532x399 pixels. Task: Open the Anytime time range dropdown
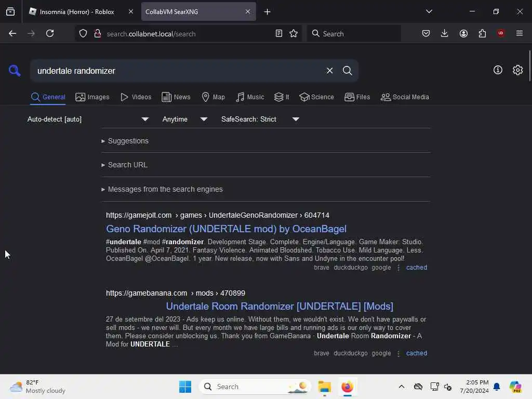pos(184,119)
